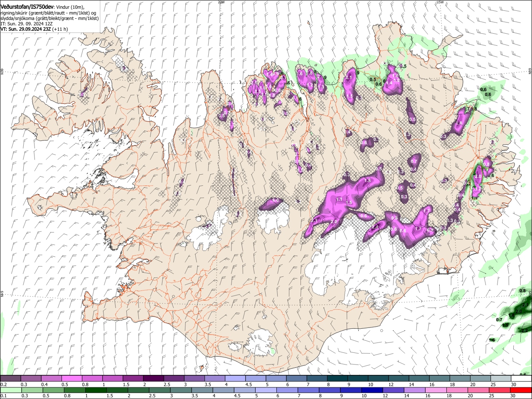Click the '0.2' label in the top legend row

tap(4, 384)
